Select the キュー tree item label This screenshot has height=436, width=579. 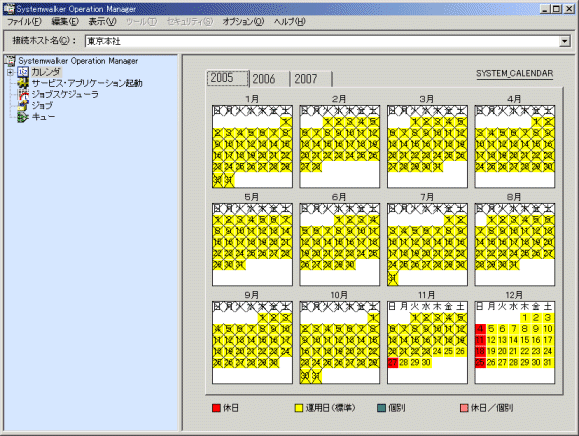pos(43,117)
